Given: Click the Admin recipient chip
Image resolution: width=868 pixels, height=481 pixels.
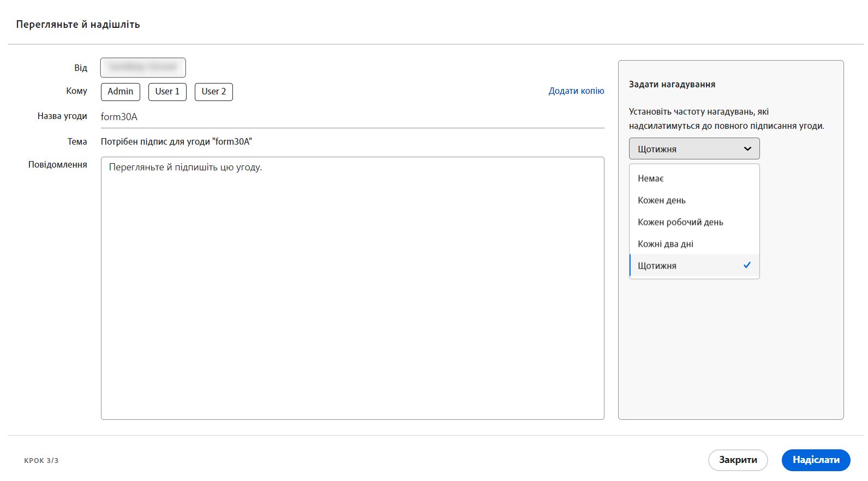Looking at the screenshot, I should (121, 92).
